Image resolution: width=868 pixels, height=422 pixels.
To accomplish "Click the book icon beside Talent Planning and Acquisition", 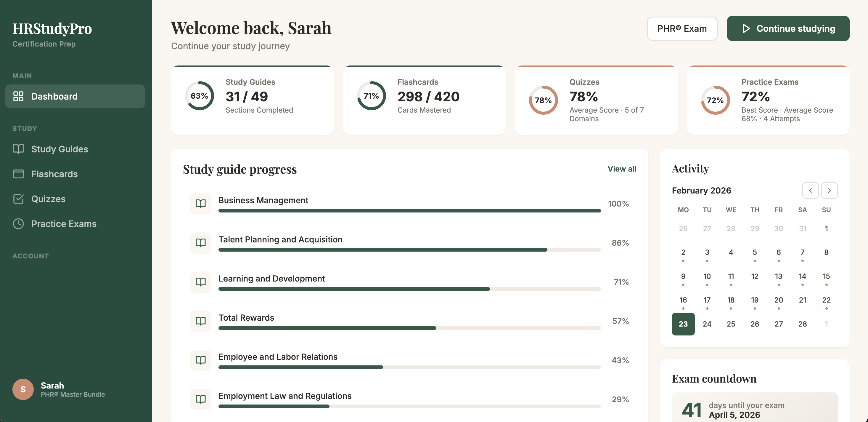I will click(200, 243).
